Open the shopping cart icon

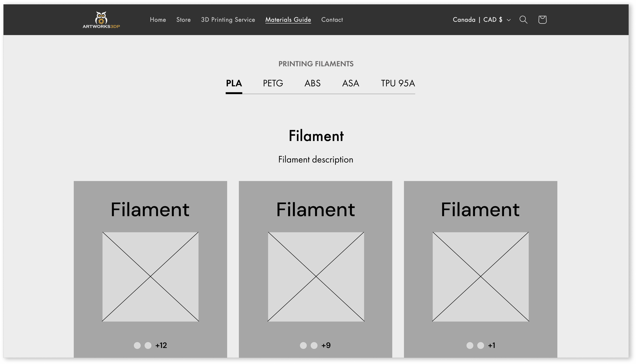point(542,20)
